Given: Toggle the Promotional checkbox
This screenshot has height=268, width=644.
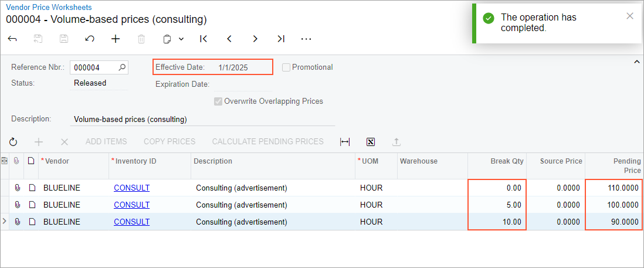Looking at the screenshot, I should 286,67.
